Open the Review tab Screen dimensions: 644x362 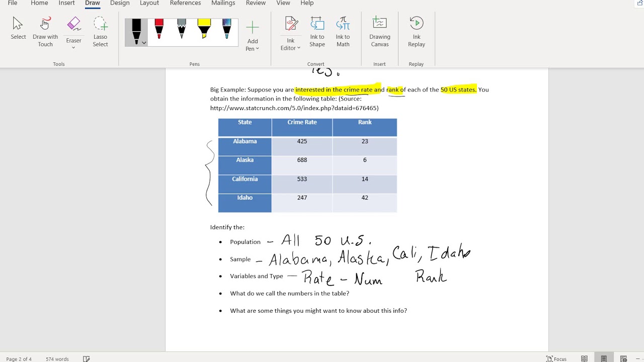pos(256,3)
